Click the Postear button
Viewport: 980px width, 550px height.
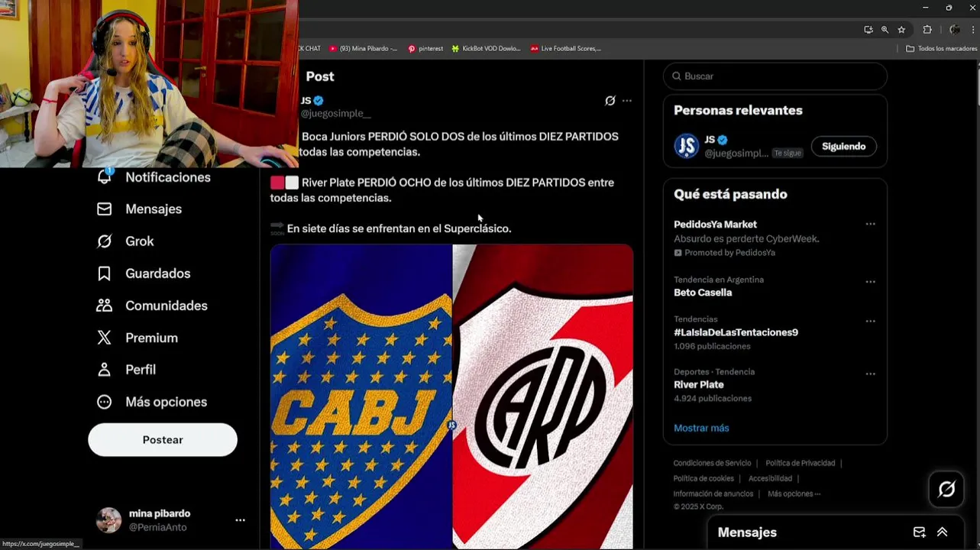[163, 440]
